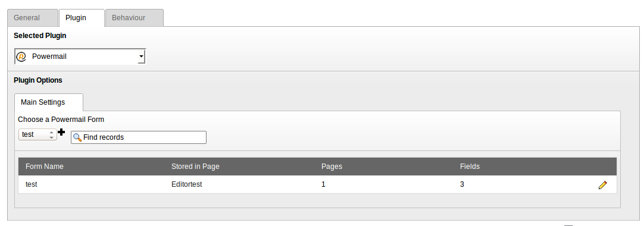Open the Selected Plugin dropdown arrow
The width and height of the screenshot is (644, 226).
[x=141, y=56]
